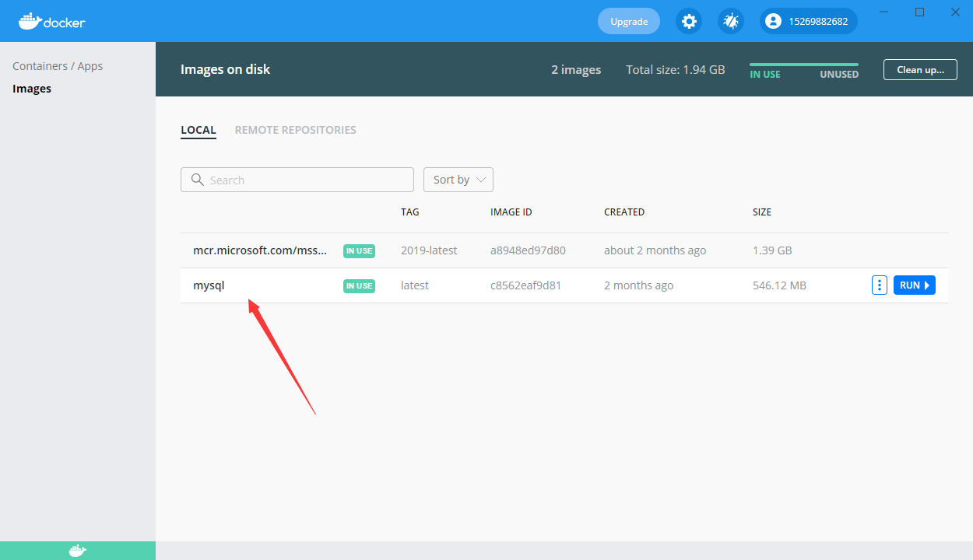Viewport: 973px width, 560px height.
Task: Click the Upgrade button
Action: click(x=629, y=21)
